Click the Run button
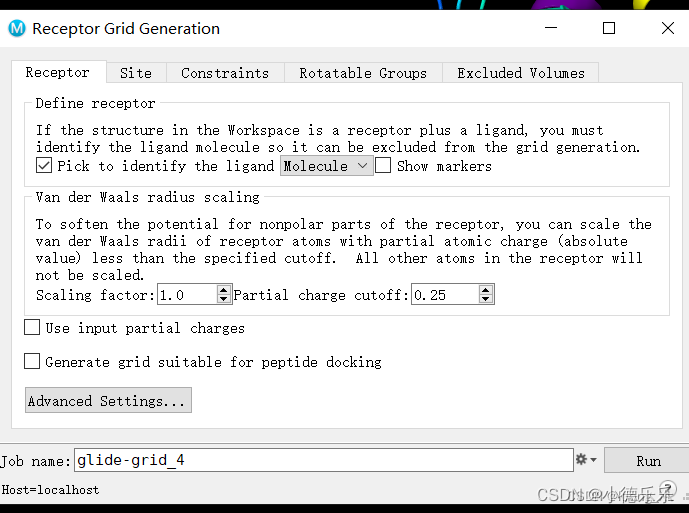Screen dimensions: 689x513 [x=648, y=461]
